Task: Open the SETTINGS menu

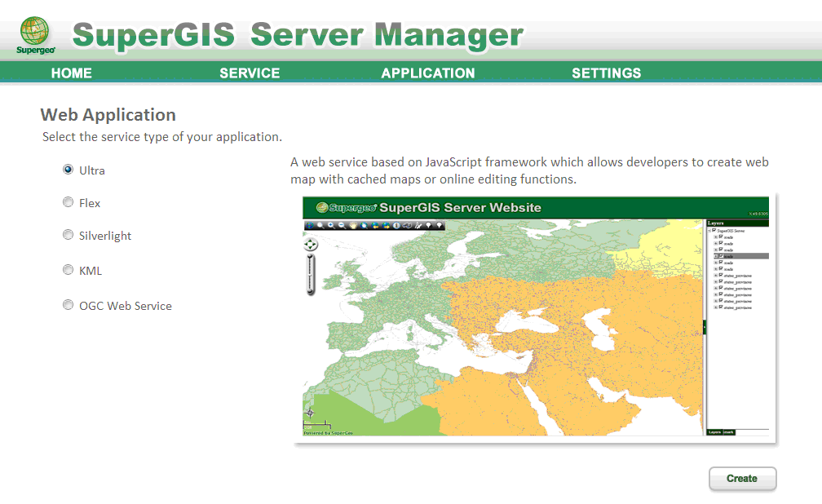Action: (x=607, y=73)
